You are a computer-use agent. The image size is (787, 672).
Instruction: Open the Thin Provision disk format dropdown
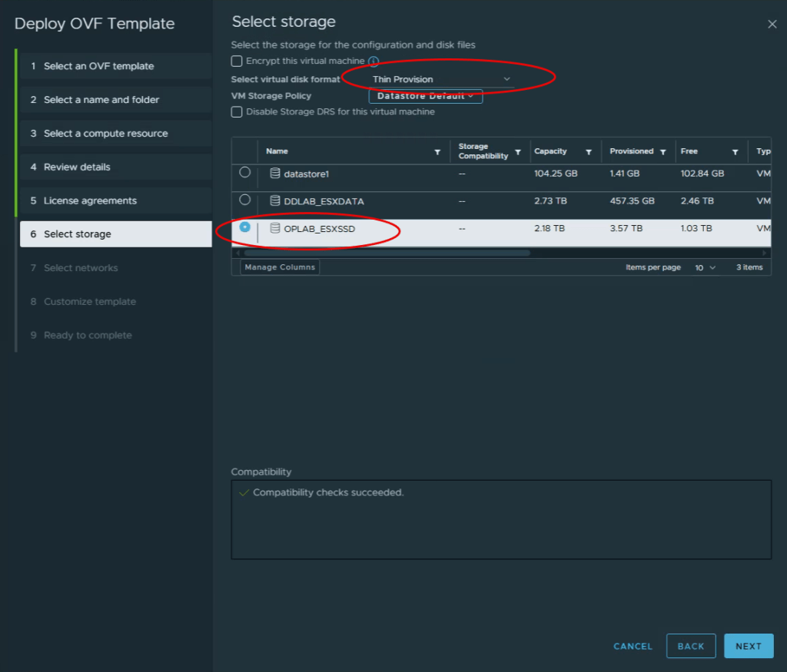pos(441,79)
